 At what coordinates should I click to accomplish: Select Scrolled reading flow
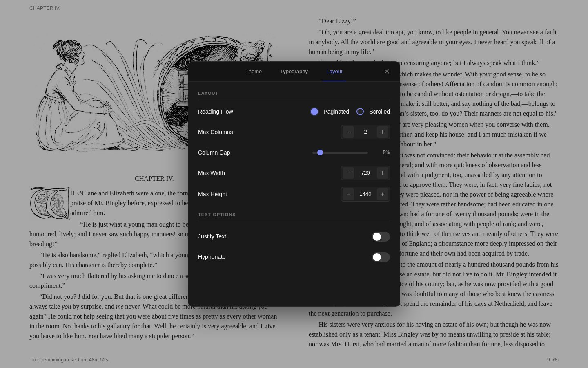(360, 112)
